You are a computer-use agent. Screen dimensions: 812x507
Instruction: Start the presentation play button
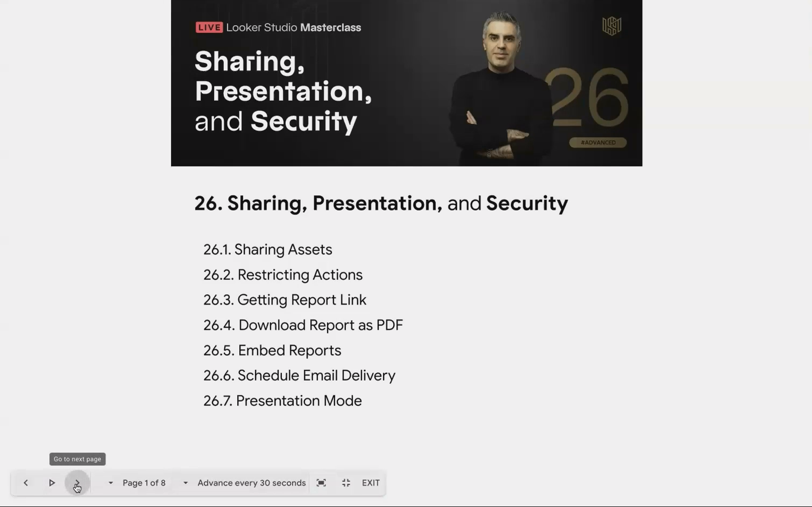pyautogui.click(x=52, y=483)
